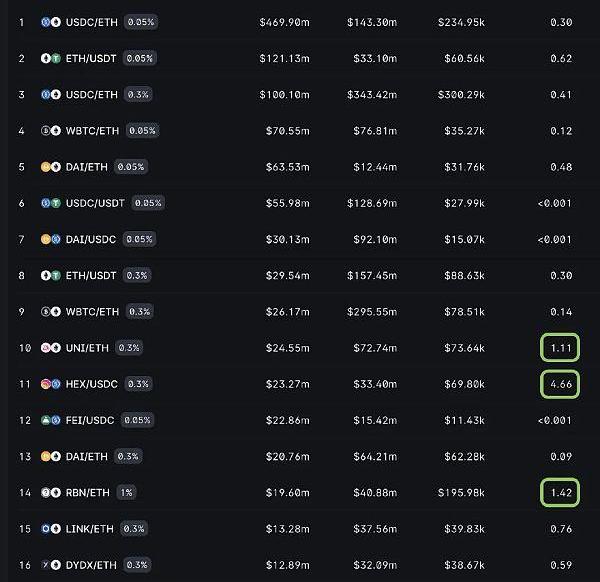Click the $469.90m TVL value

point(284,22)
